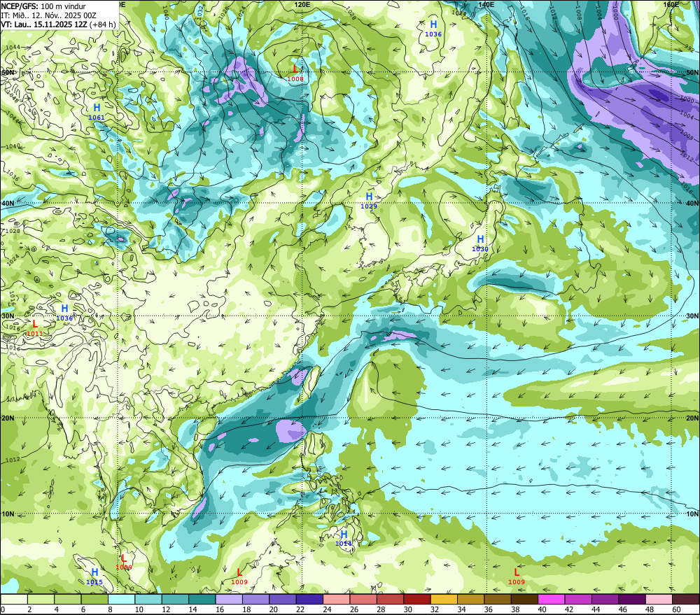Pick the light cyan 8–10 legend swatch
This screenshot has height=615, width=700.
pyautogui.click(x=121, y=600)
